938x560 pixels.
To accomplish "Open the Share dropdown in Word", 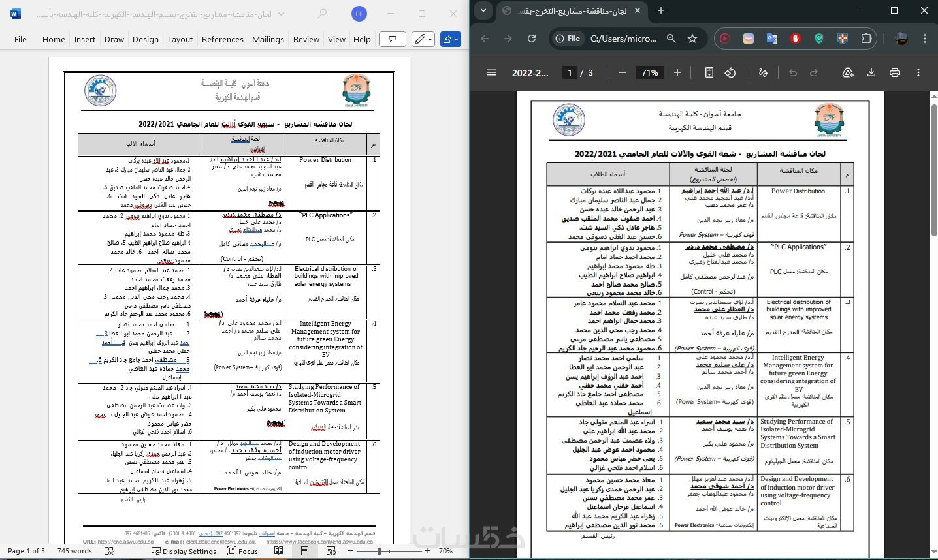I will point(451,39).
